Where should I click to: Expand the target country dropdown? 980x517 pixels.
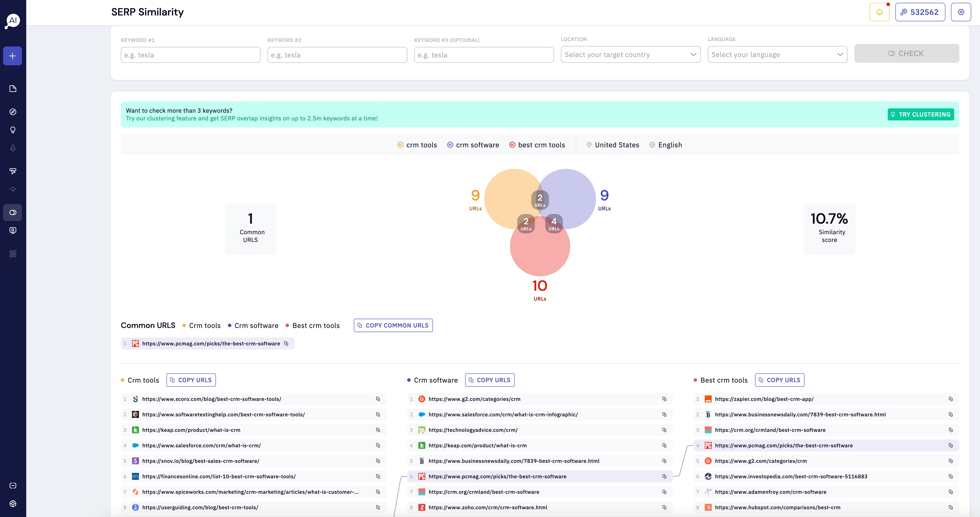tap(630, 55)
